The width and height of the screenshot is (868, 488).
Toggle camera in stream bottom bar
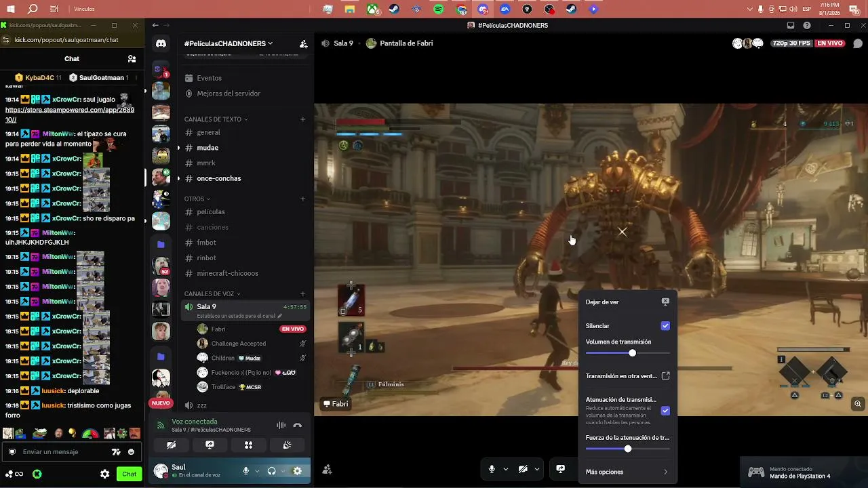[523, 469]
